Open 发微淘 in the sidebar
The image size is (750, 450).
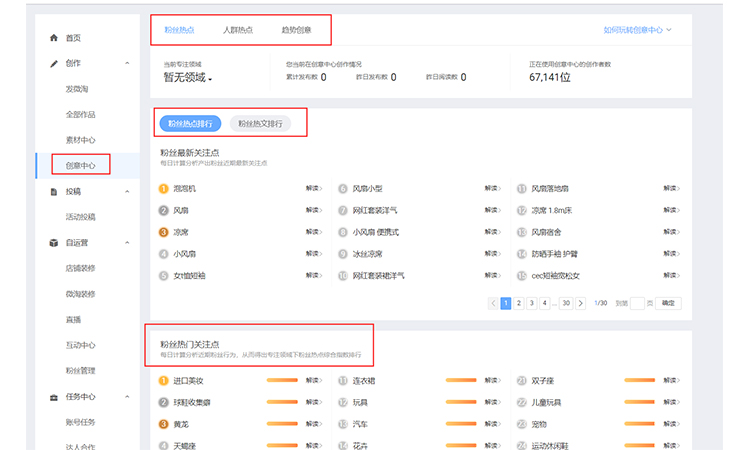click(x=77, y=89)
